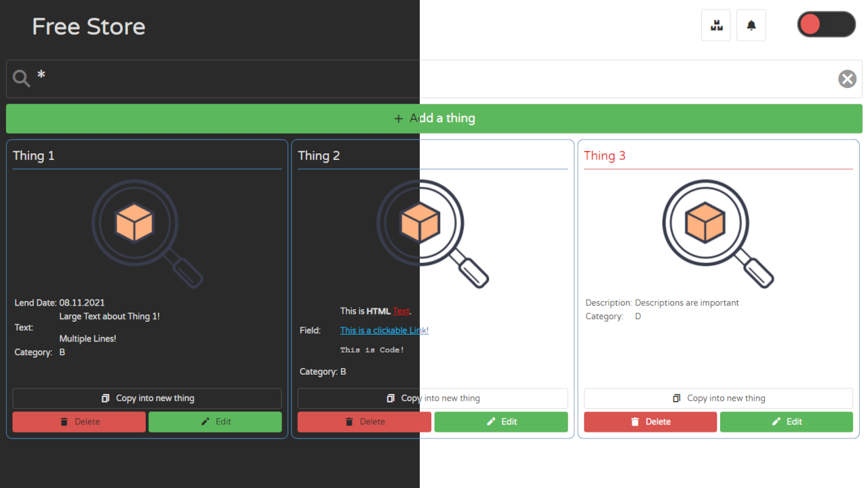Select the Lend Date value 08.11.2021
The image size is (868, 488).
click(x=82, y=303)
